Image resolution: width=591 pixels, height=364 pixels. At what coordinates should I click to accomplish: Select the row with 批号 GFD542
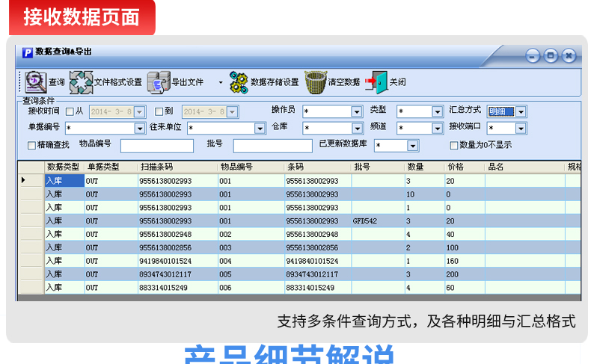(300, 221)
